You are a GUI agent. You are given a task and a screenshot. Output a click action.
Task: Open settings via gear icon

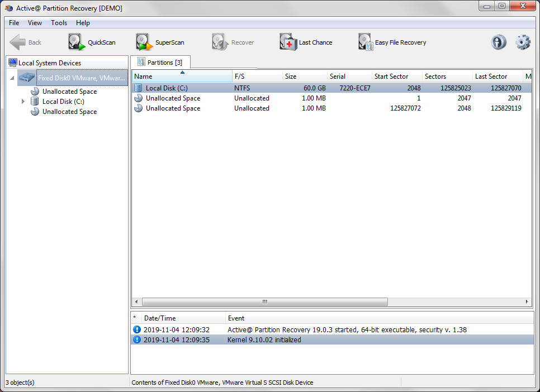coord(523,42)
